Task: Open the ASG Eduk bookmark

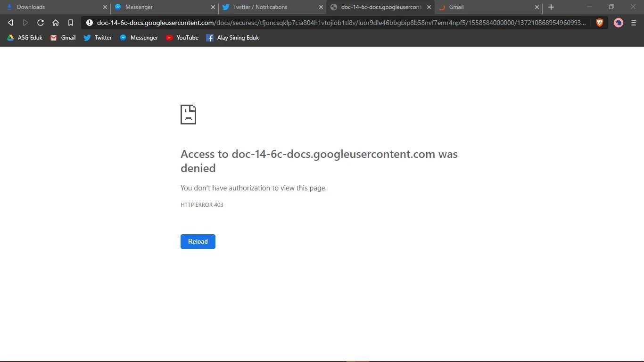Action: [x=25, y=38]
